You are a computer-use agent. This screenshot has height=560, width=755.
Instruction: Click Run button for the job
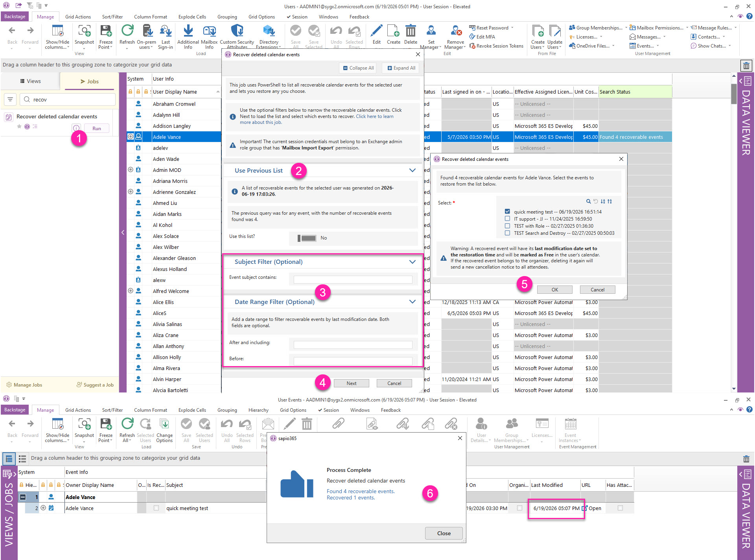(96, 129)
